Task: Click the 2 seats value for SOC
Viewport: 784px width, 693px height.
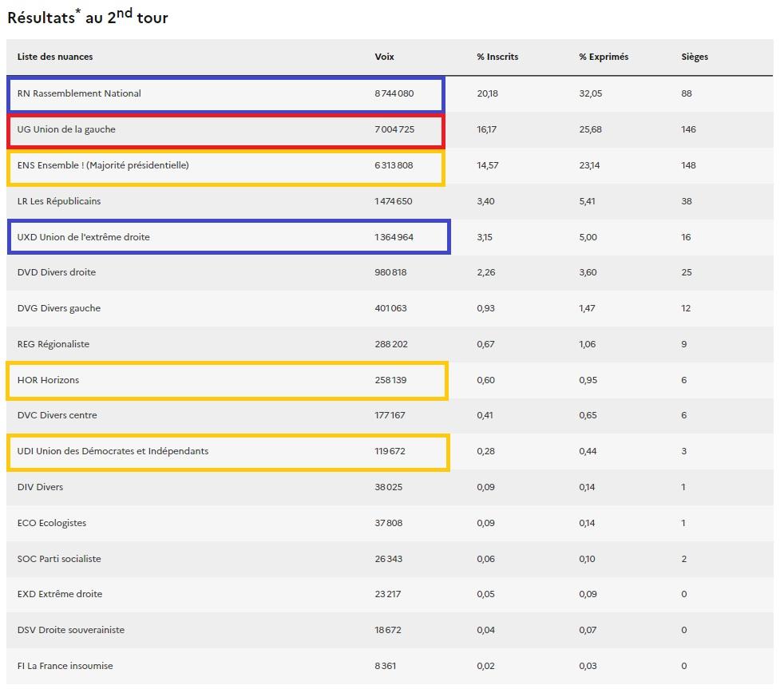Action: click(684, 559)
